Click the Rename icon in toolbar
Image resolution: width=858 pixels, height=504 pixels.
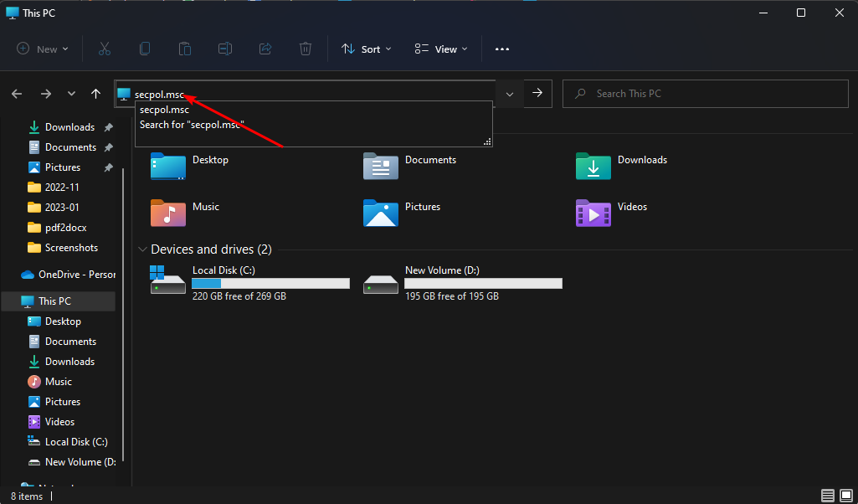(225, 49)
